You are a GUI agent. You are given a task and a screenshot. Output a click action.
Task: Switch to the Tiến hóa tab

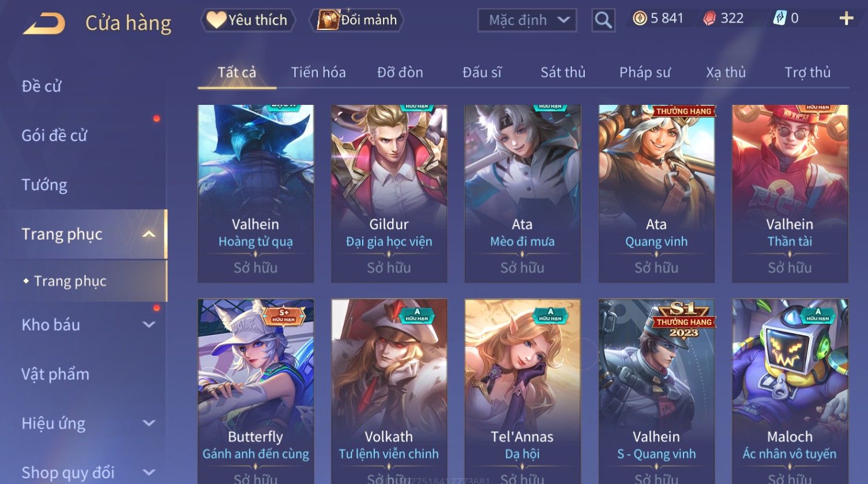(x=318, y=73)
